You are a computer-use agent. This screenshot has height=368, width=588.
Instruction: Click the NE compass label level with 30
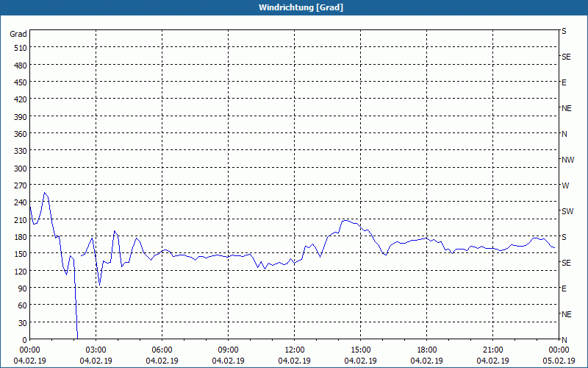click(x=566, y=314)
